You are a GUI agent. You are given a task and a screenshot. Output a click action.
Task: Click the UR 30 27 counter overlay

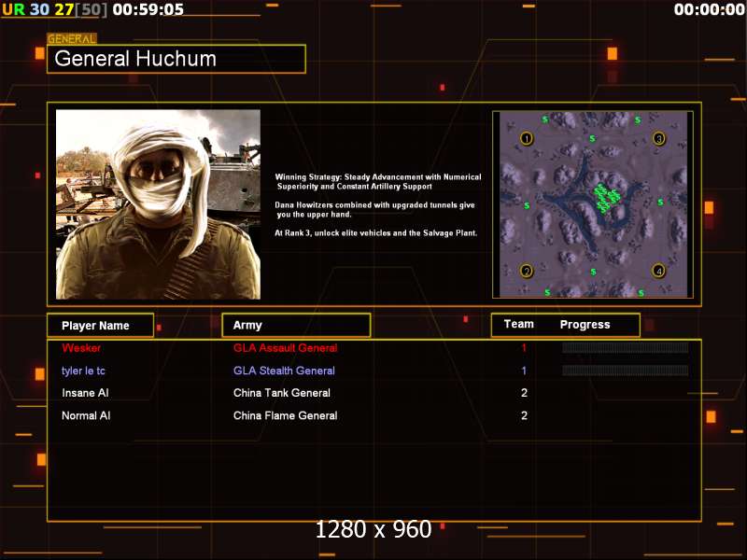click(x=54, y=9)
